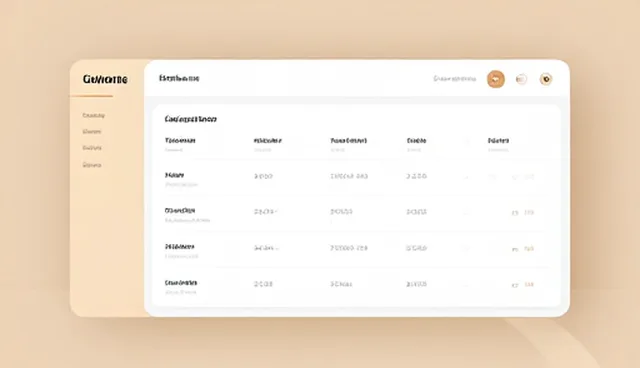Open the third sidebar menu item
Screen dimensions: 640x368
(92, 148)
